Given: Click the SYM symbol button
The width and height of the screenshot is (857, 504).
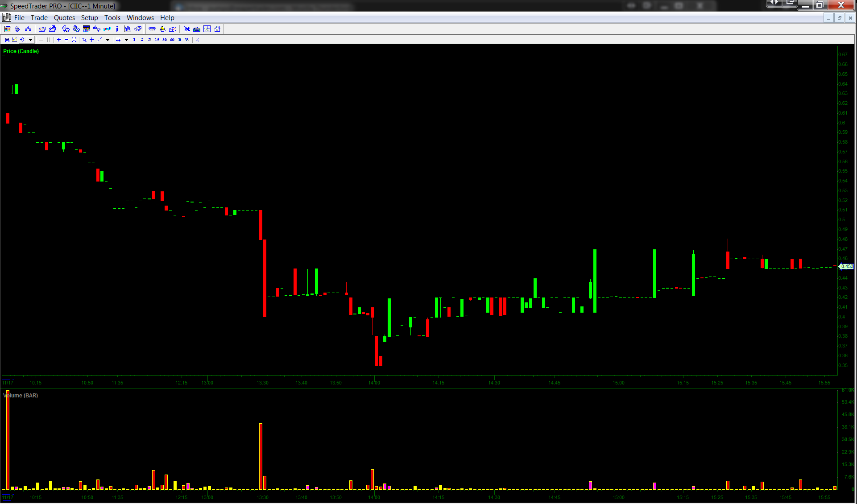Looking at the screenshot, I should 7,40.
